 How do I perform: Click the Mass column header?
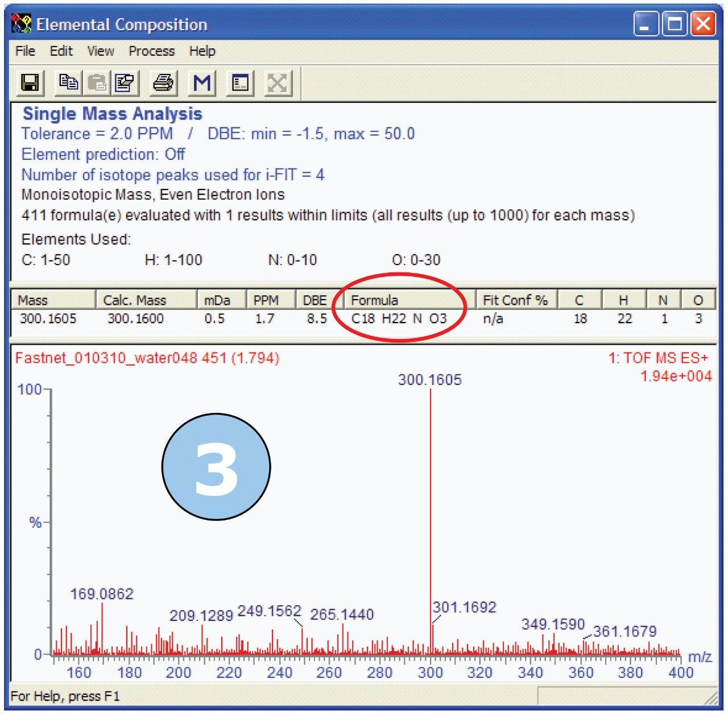(x=53, y=300)
